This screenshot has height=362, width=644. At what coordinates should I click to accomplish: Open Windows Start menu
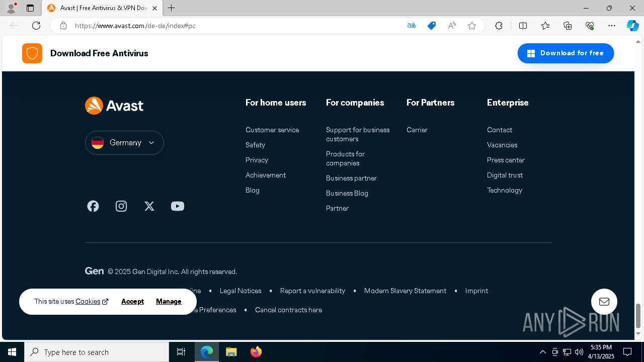[x=12, y=352]
